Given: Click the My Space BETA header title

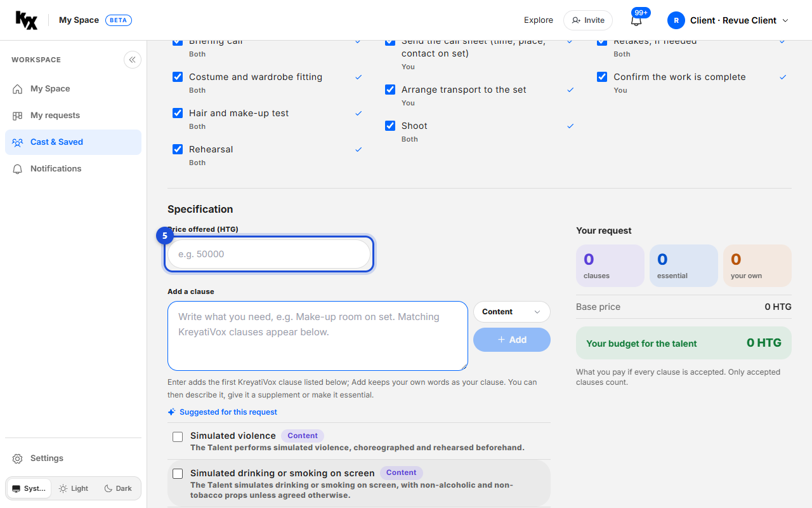Looking at the screenshot, I should (x=95, y=20).
